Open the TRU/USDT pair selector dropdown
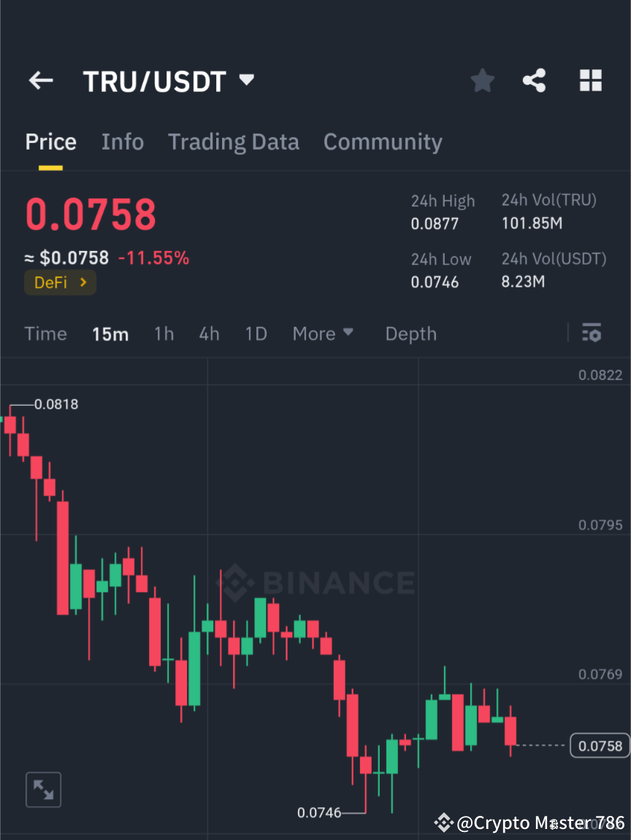 [247, 80]
